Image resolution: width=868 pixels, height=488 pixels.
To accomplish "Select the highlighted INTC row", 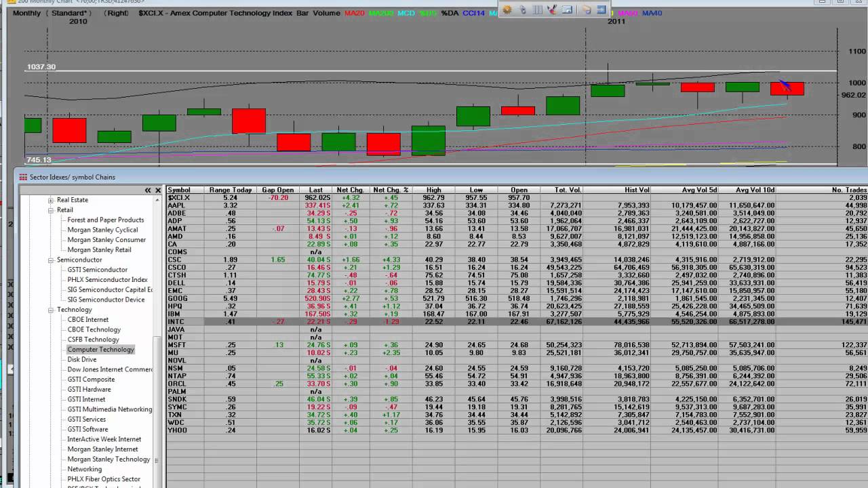I will click(517, 322).
